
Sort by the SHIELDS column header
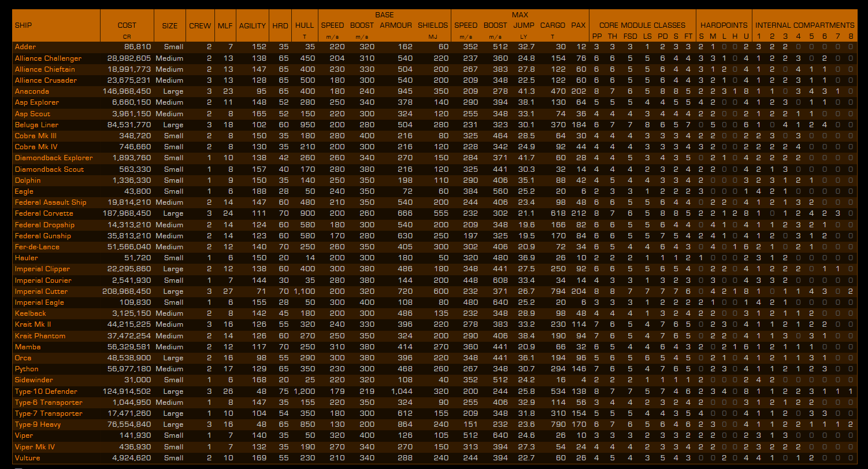[433, 25]
